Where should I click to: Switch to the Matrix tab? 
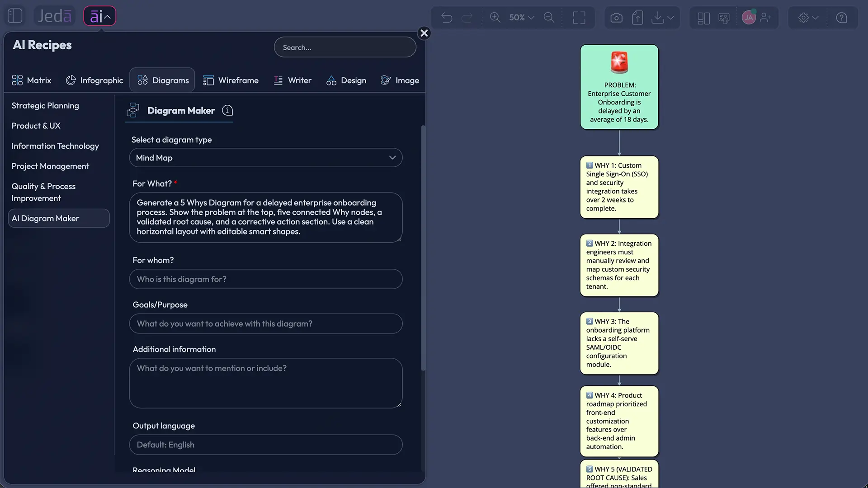pos(32,80)
